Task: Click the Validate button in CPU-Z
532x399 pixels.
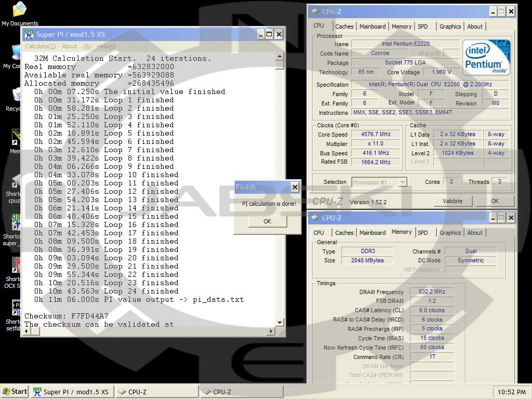Action: point(453,201)
